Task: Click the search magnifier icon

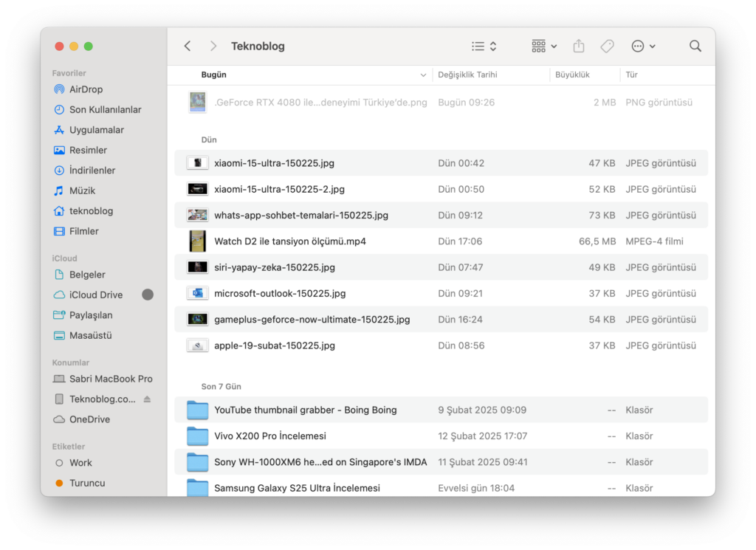Action: [695, 47]
